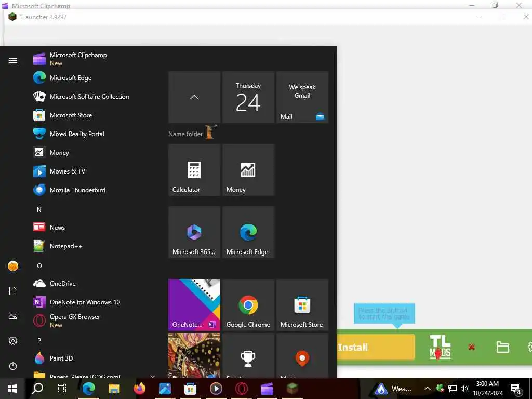This screenshot has height=399, width=532.
Task: Open the Thursday 24 calendar tile
Action: tap(248, 97)
